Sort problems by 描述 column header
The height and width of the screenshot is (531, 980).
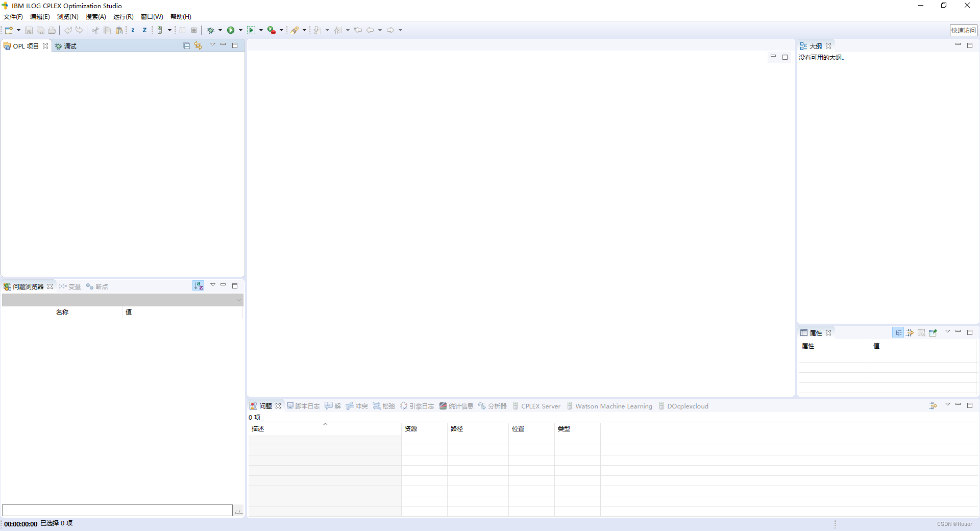(325, 429)
